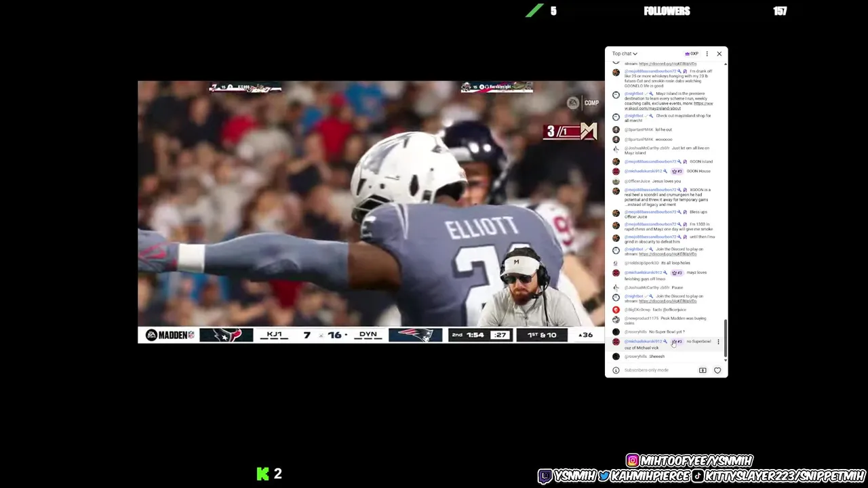Click the Twitch icon in bottom overlay
Image resolution: width=868 pixels, height=488 pixels.
tap(545, 476)
